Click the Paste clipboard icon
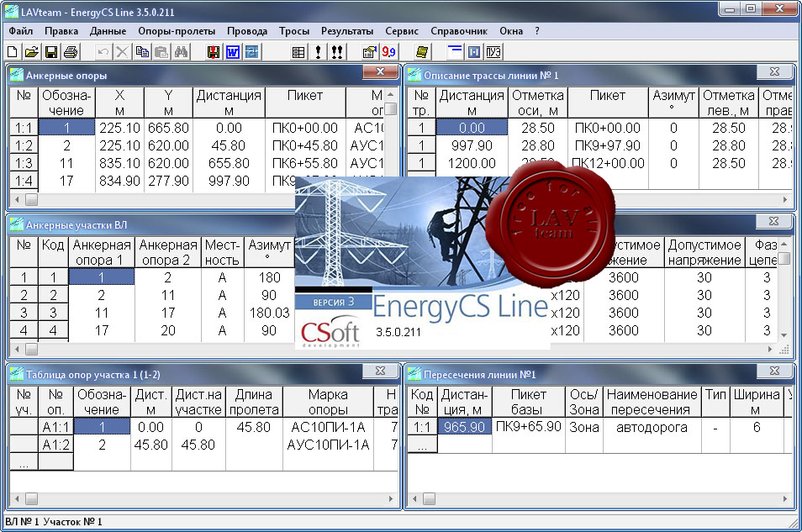Screen dimensions: 802x532 point(161,51)
